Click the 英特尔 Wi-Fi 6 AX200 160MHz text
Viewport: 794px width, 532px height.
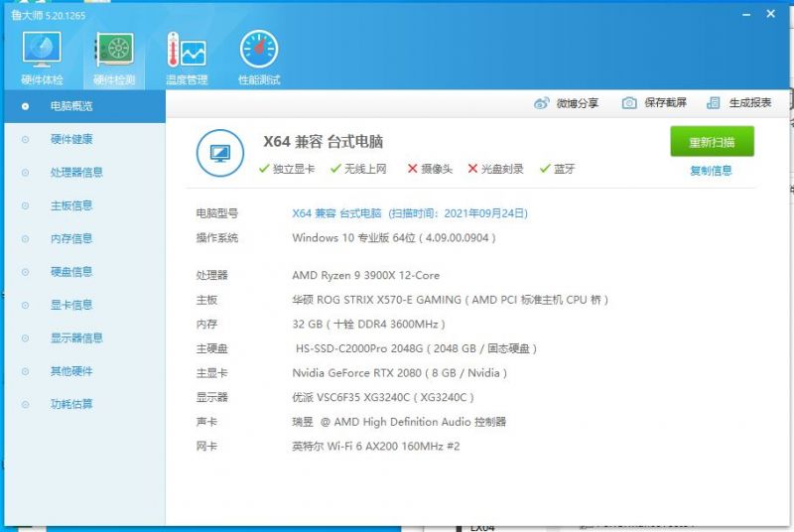tap(376, 446)
